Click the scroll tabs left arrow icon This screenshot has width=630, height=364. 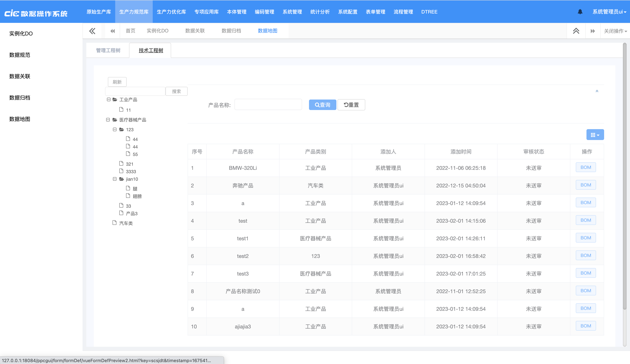(113, 31)
